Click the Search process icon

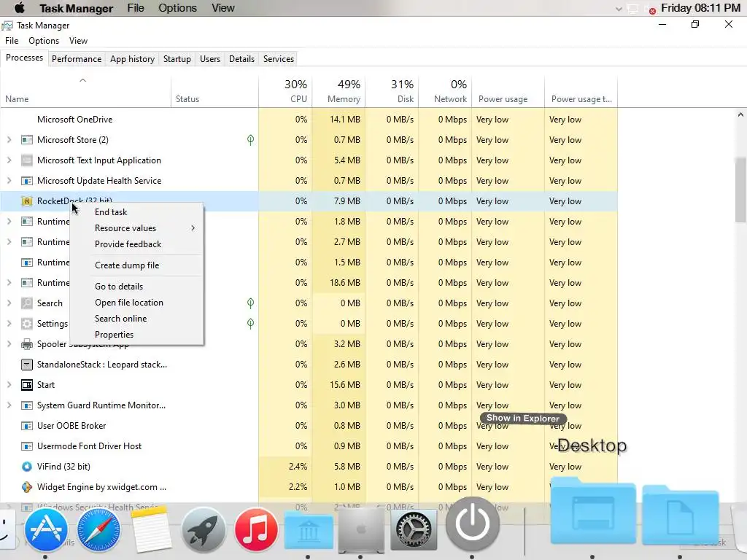point(27,303)
